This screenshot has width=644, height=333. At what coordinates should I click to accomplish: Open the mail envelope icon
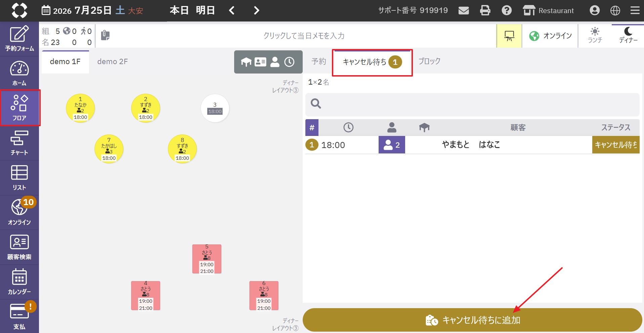click(464, 10)
